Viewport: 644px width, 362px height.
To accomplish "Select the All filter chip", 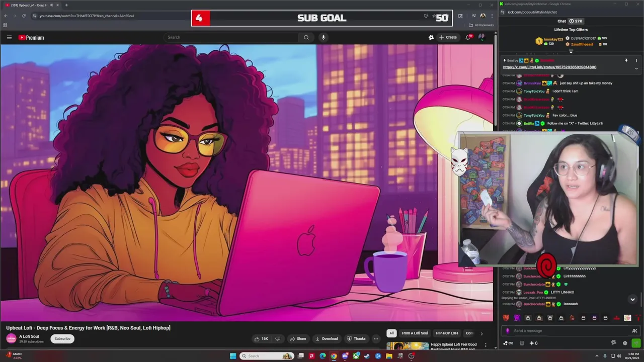I will 391,333.
